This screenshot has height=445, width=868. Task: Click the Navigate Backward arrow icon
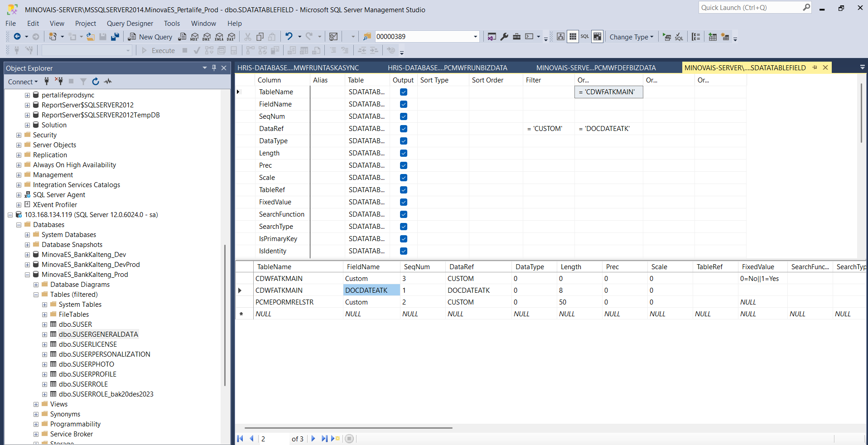point(17,37)
